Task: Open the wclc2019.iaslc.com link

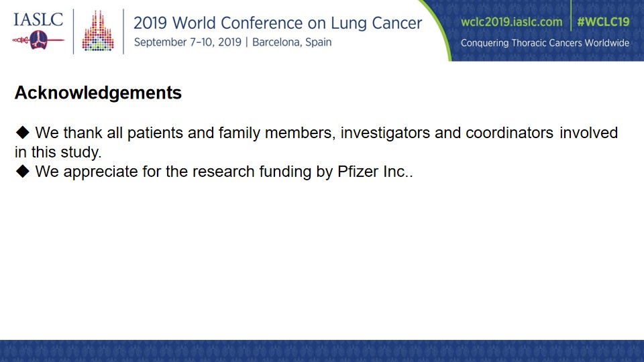Action: coord(511,21)
